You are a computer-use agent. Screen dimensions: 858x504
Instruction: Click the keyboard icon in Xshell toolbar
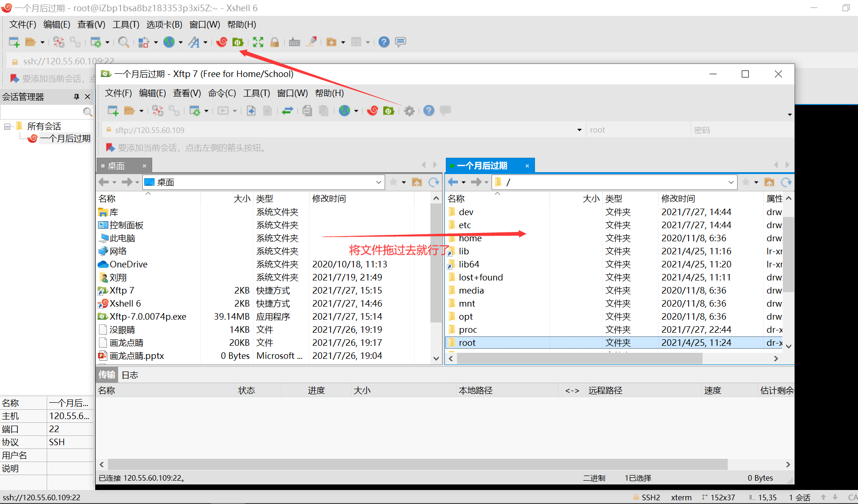tap(295, 42)
